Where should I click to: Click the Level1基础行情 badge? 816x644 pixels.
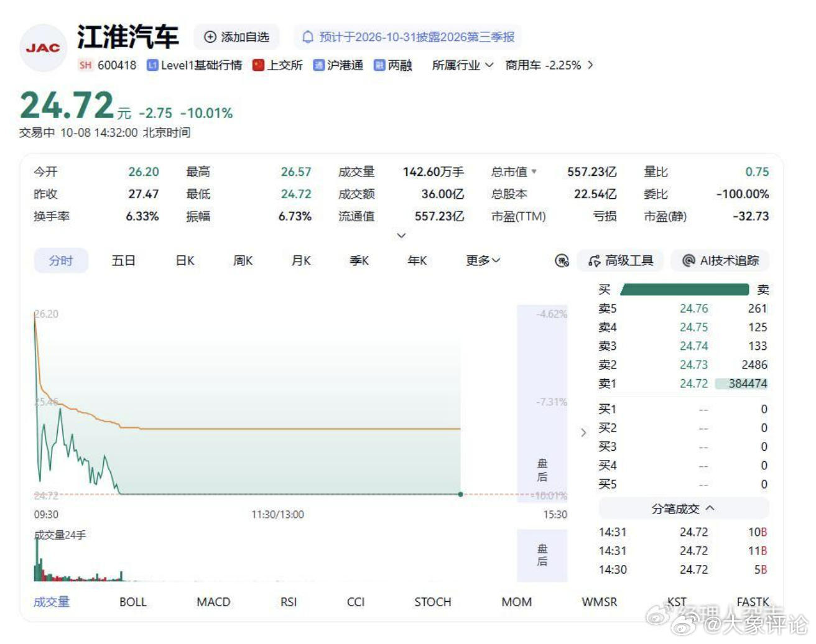click(x=194, y=65)
